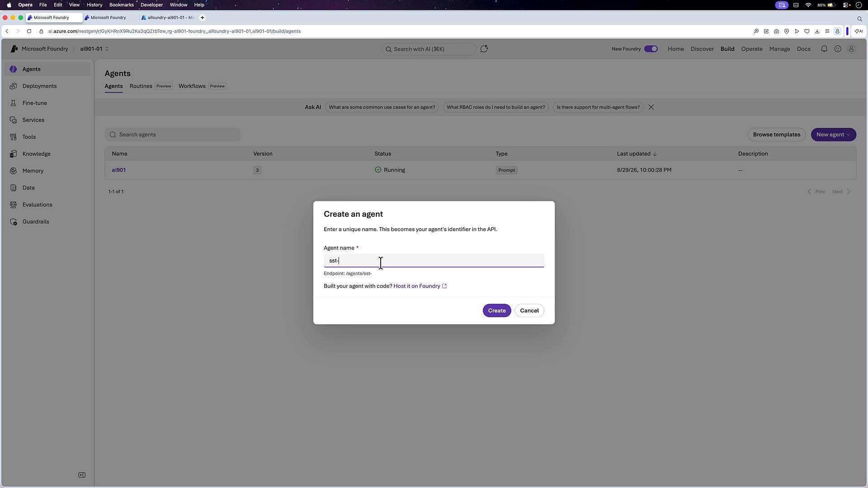Open the user account icon
Image resolution: width=868 pixels, height=488 pixels.
[x=851, y=49]
